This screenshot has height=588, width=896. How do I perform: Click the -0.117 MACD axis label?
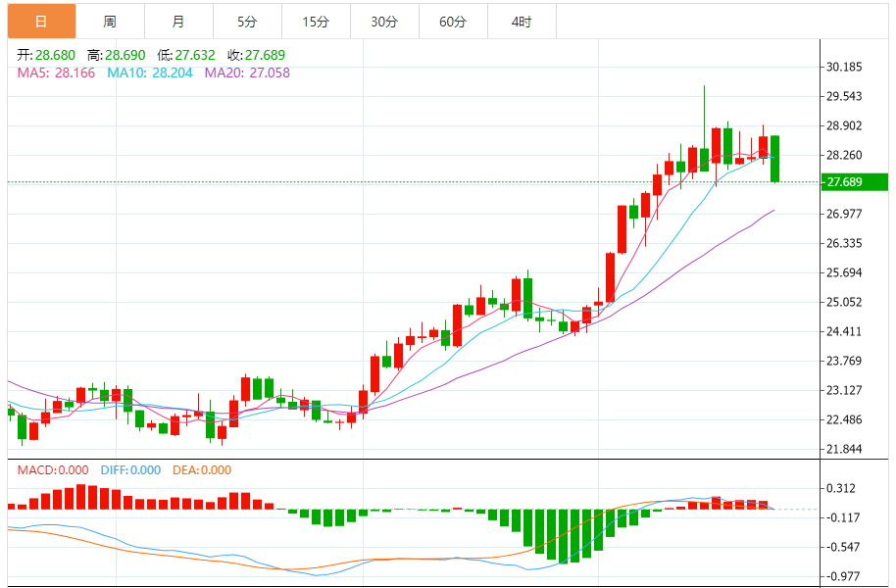(x=843, y=517)
